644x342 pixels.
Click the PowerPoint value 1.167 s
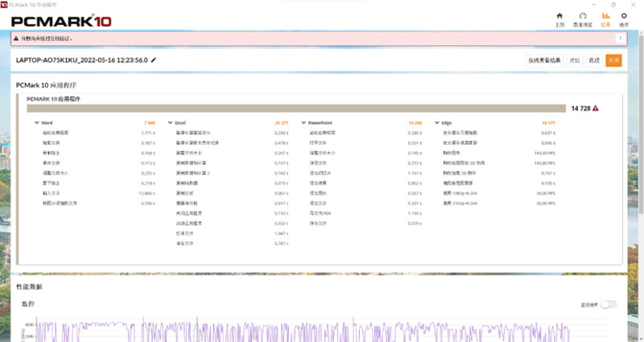pyautogui.click(x=415, y=173)
